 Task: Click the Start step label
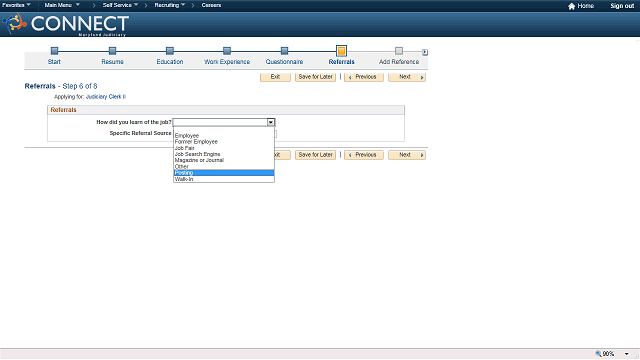(54, 62)
